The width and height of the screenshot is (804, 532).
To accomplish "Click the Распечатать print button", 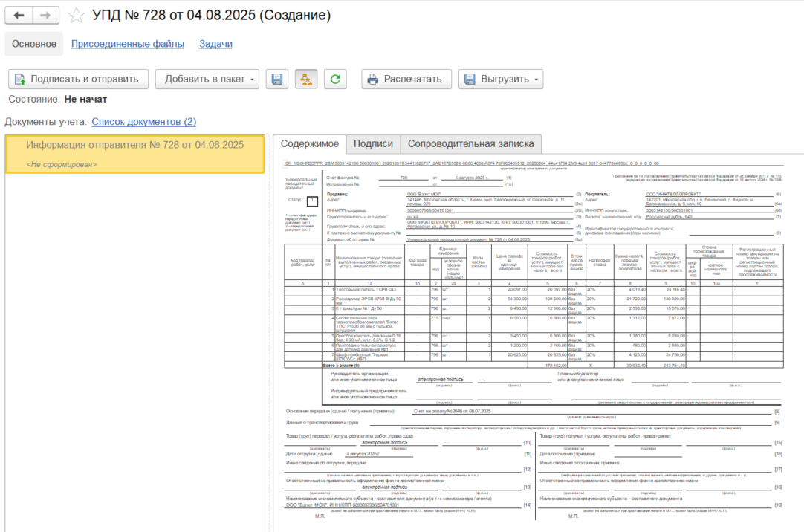I will (406, 79).
